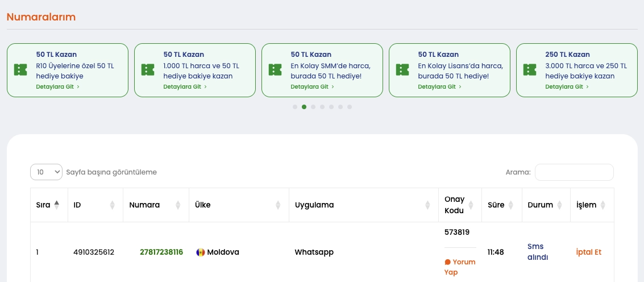The height and width of the screenshot is (282, 644).
Task: Click the Moldova flag icon
Action: tap(200, 252)
